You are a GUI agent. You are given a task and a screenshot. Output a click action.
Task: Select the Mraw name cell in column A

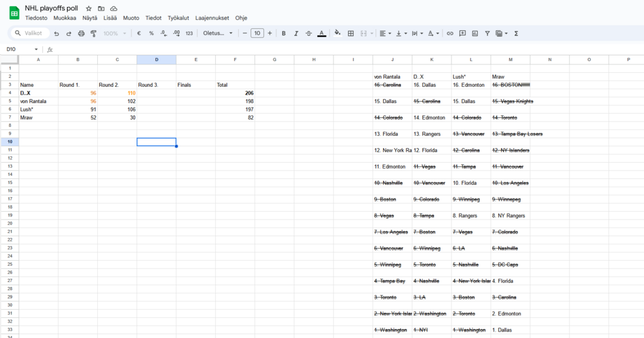point(39,117)
